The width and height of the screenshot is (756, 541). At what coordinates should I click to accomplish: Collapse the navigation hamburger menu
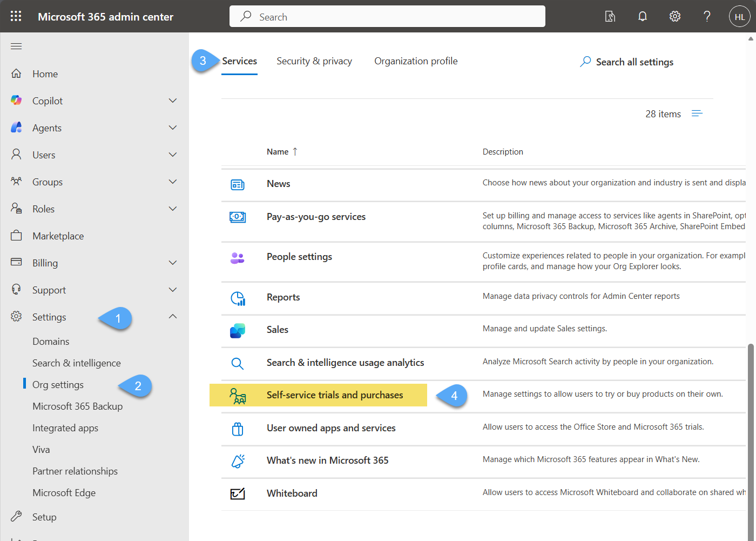(16, 46)
